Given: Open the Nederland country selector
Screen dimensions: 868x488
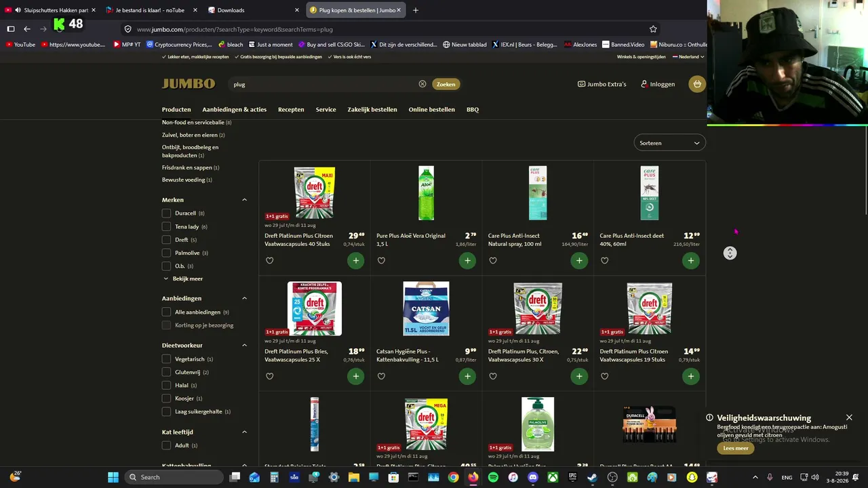Looking at the screenshot, I should pyautogui.click(x=688, y=57).
